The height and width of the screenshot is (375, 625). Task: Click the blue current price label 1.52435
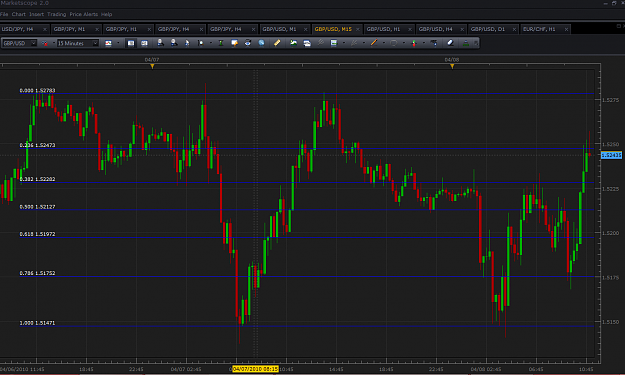point(611,155)
